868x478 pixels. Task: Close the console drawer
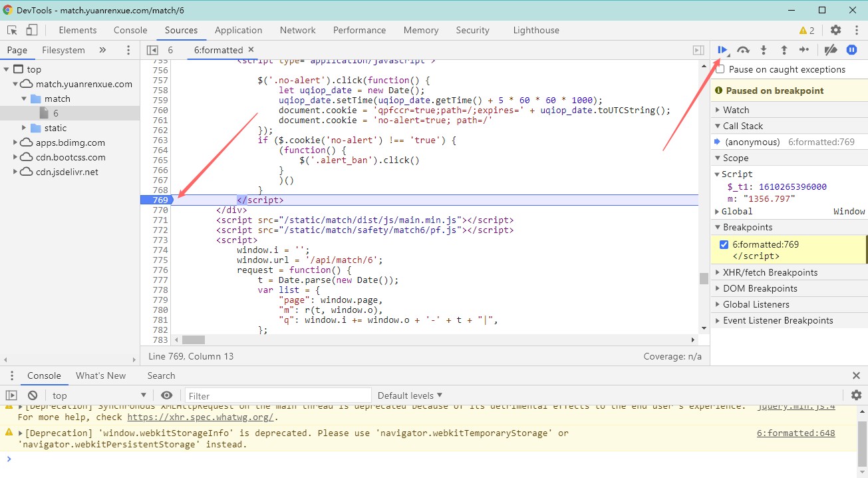pyautogui.click(x=857, y=375)
